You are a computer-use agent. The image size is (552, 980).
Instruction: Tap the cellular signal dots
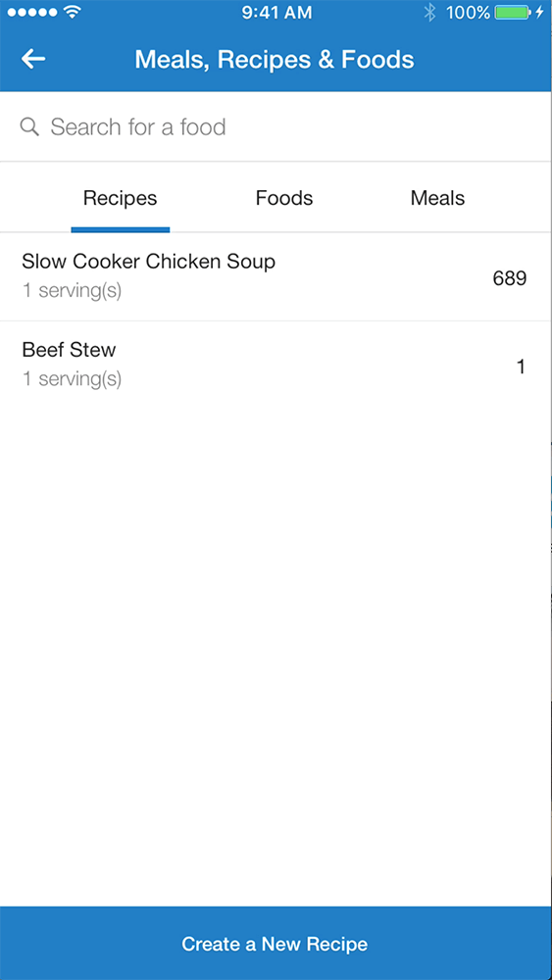(x=33, y=12)
